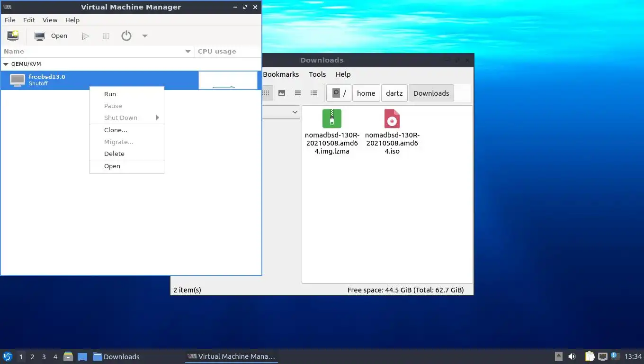Open the Edit menu in Virtual Machine Manager
This screenshot has height=364, width=644.
click(x=29, y=20)
